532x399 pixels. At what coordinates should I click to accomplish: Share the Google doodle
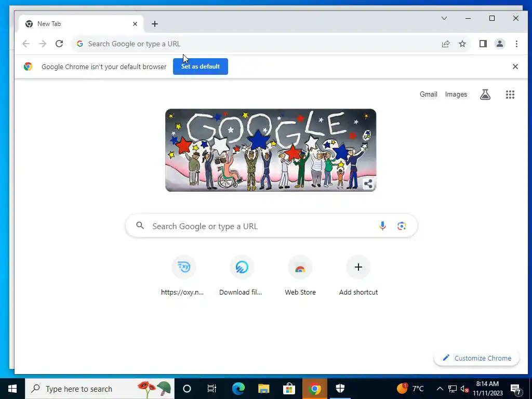[x=368, y=184]
